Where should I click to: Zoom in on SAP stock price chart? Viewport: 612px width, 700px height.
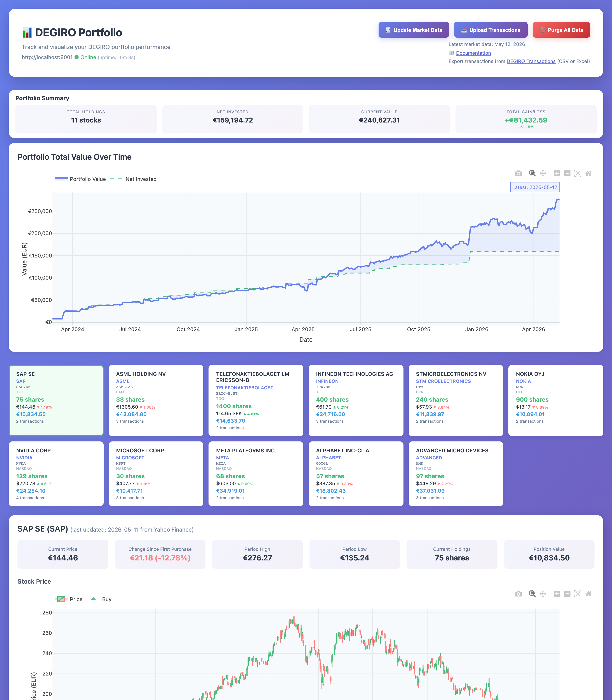click(557, 594)
